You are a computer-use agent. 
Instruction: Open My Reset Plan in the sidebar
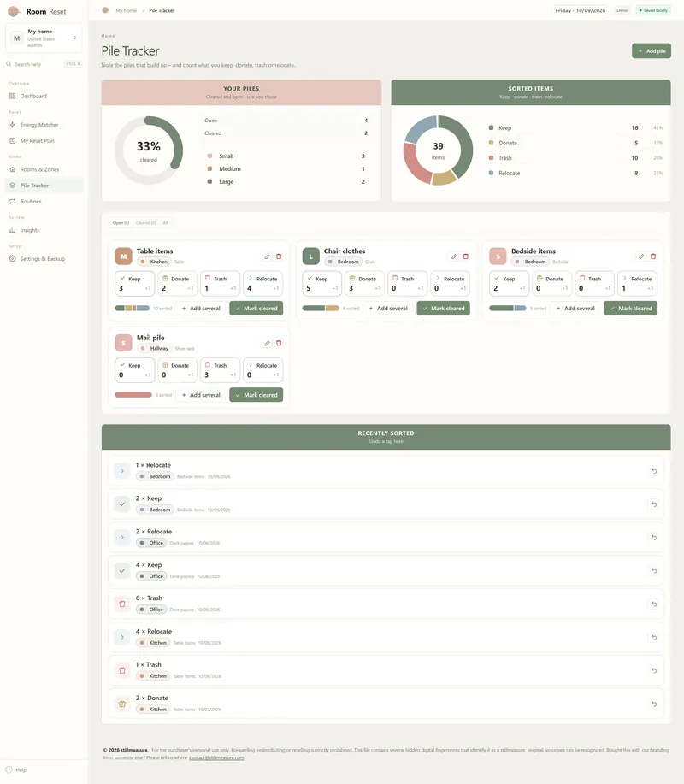pyautogui.click(x=44, y=141)
